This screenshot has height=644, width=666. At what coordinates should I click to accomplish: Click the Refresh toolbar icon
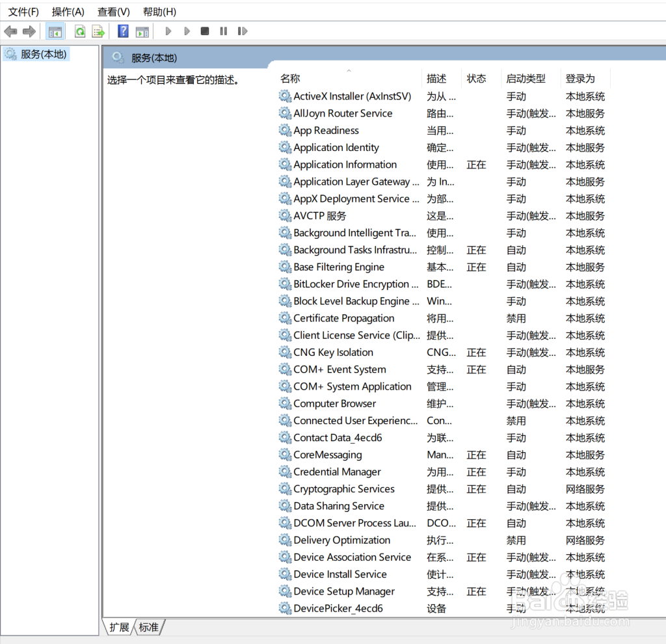pyautogui.click(x=80, y=31)
